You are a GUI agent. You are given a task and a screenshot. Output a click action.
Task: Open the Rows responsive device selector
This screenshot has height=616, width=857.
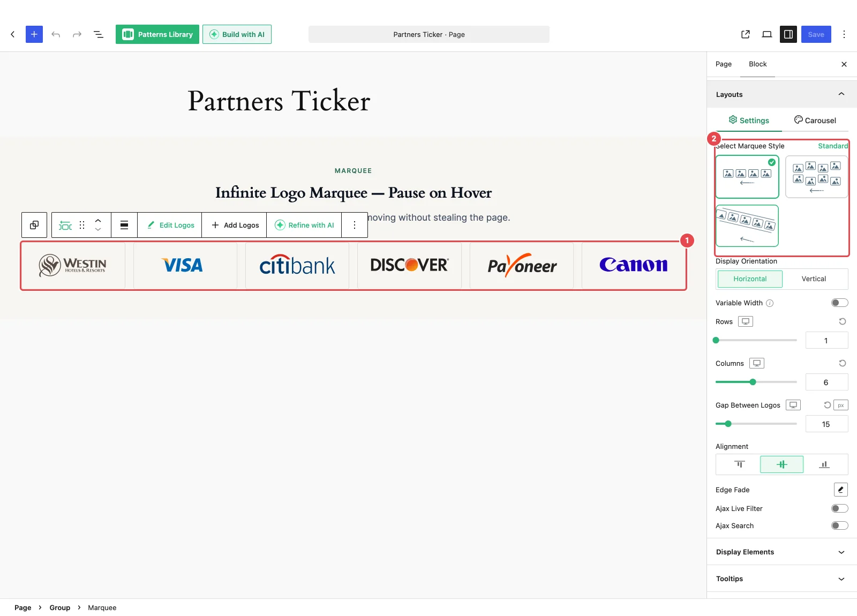pos(746,321)
